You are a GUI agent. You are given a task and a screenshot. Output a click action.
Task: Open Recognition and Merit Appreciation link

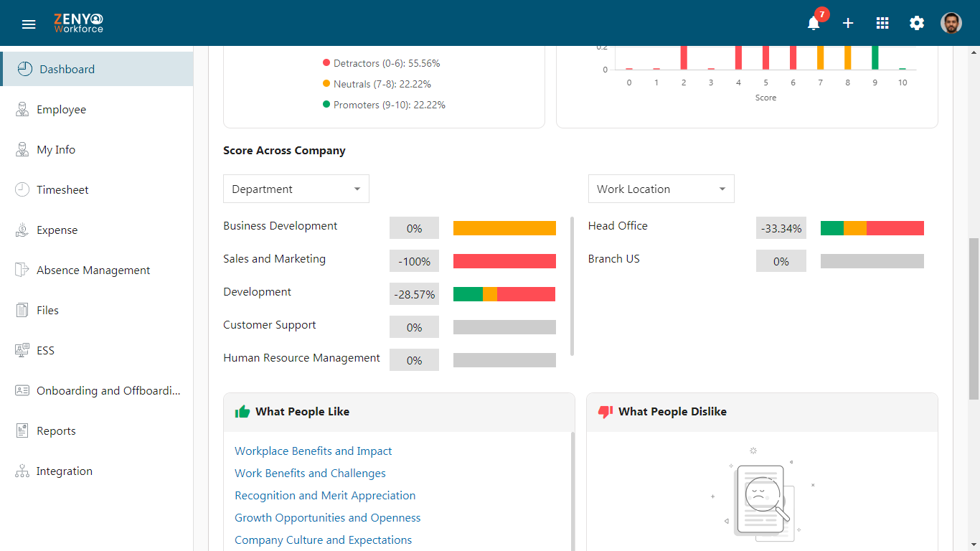(x=325, y=496)
